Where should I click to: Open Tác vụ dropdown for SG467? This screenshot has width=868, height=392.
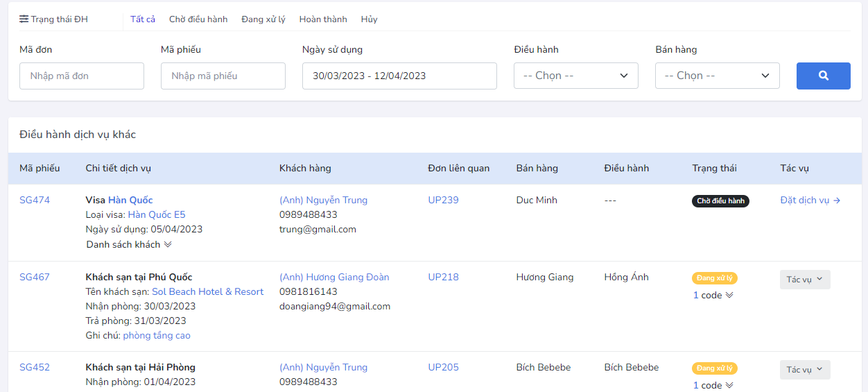pos(804,280)
